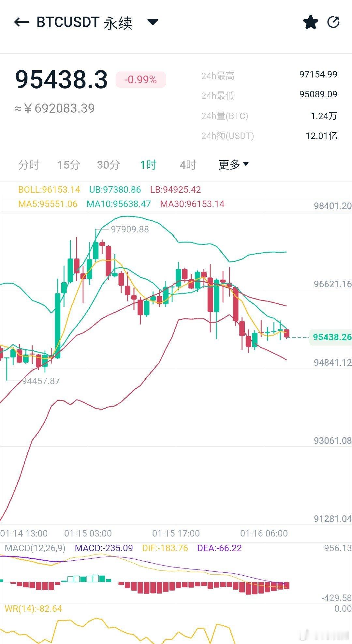Tap the UB:97380.86 upper band label
Screen dimensions: 352x644
tap(114, 189)
